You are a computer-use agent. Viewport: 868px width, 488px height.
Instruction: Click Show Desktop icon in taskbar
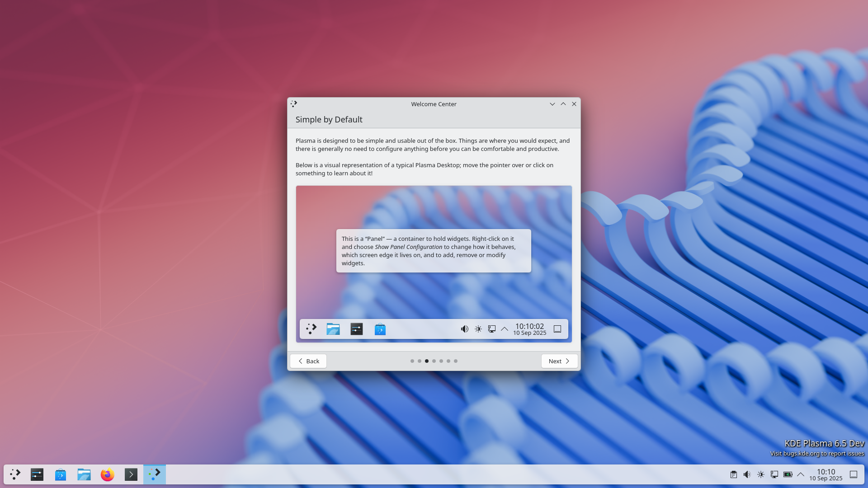[x=854, y=474]
